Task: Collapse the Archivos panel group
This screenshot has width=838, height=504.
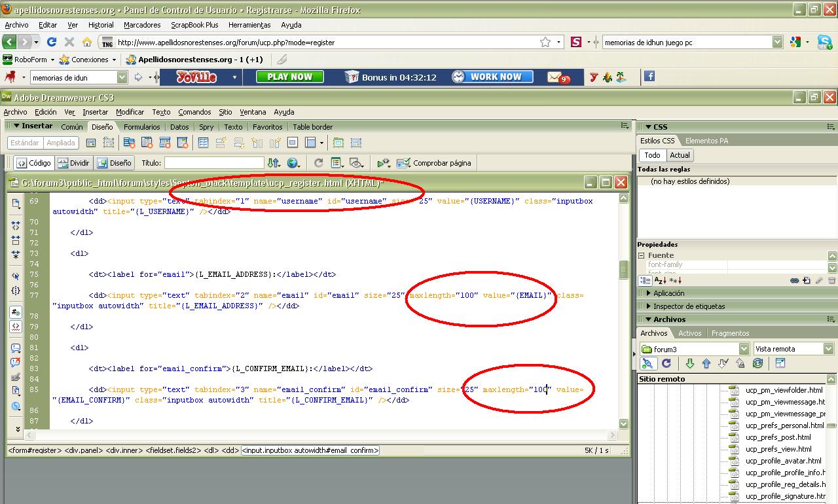Action: point(648,319)
